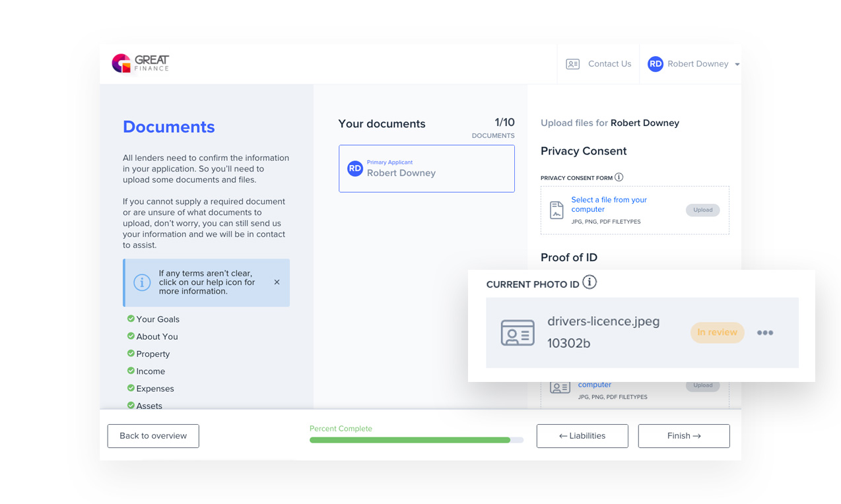Open the Robert Downey user menu
This screenshot has width=841, height=504.
click(x=693, y=64)
